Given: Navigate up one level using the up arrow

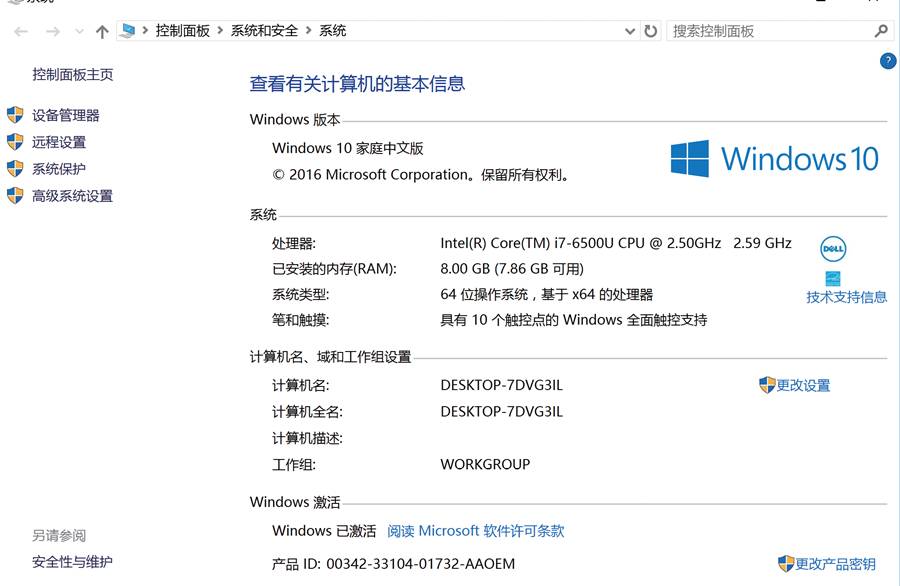Looking at the screenshot, I should (x=102, y=31).
